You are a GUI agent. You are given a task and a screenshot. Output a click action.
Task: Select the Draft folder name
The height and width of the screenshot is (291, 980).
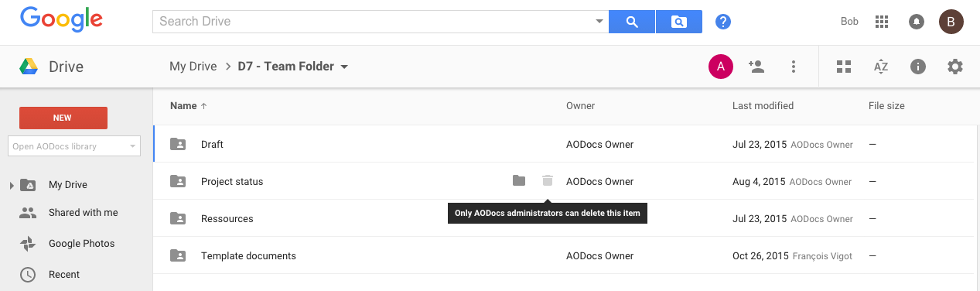pyautogui.click(x=212, y=144)
